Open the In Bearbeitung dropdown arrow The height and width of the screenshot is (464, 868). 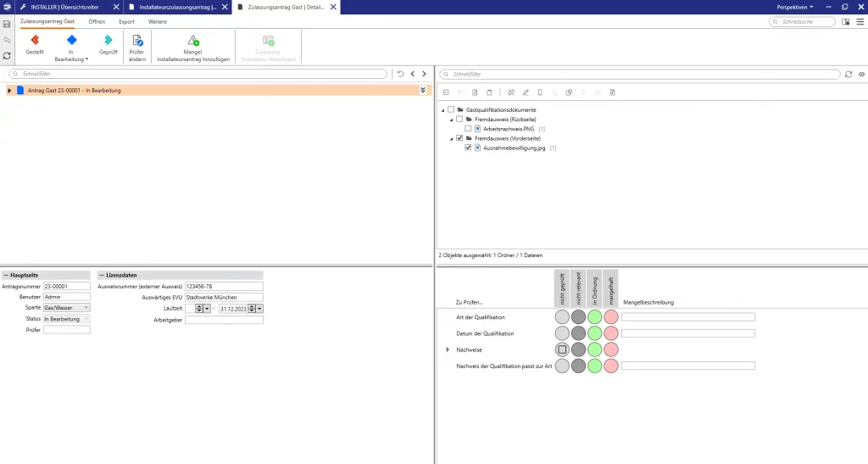(87, 59)
